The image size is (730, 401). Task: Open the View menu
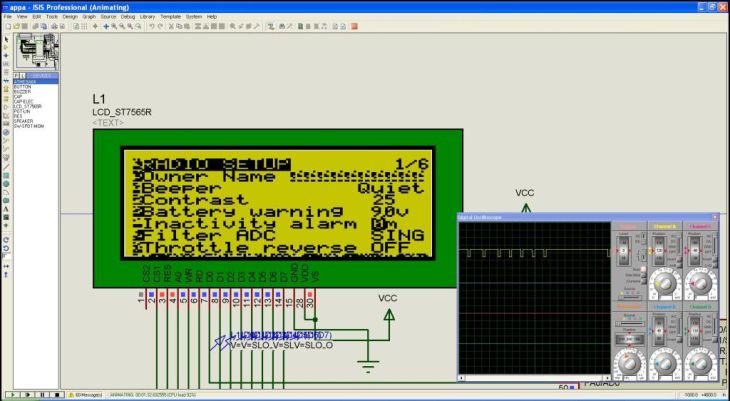click(22, 16)
